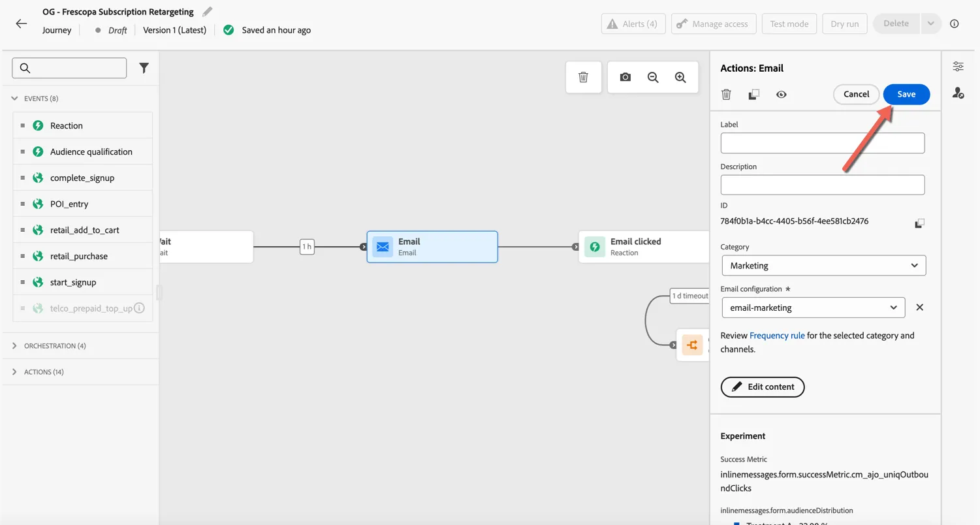This screenshot has width=980, height=525.
Task: Open journey settings sliders icon
Action: (x=958, y=67)
